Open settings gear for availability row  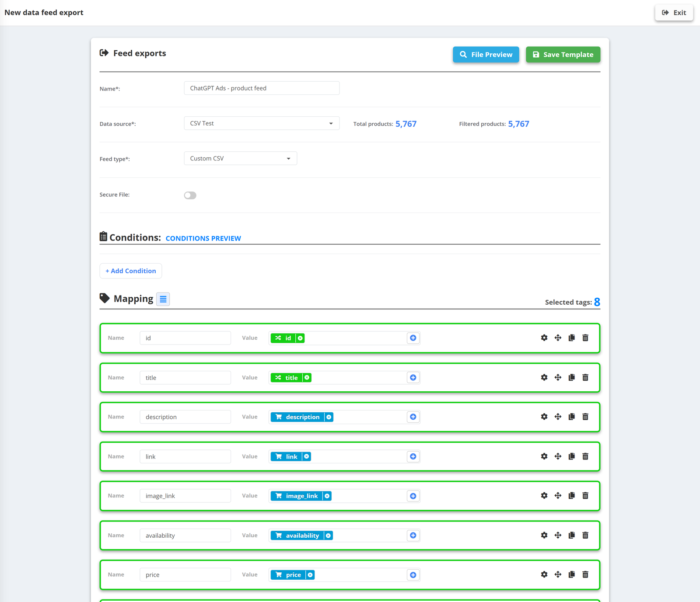coord(544,535)
